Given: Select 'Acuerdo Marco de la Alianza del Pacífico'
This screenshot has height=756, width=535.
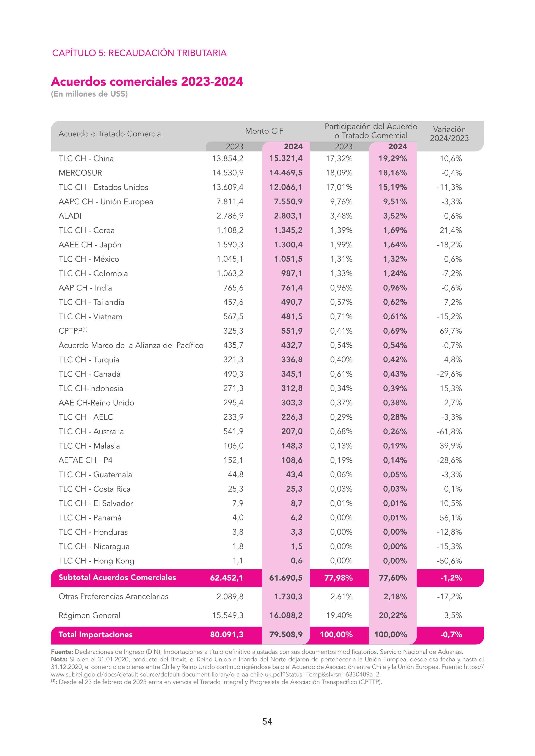Looking at the screenshot, I should [131, 345].
